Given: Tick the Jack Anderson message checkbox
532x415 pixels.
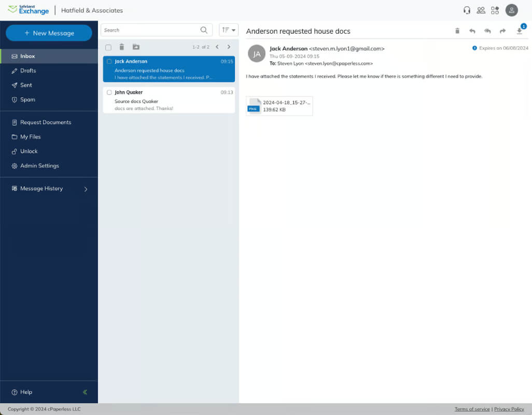Looking at the screenshot, I should pyautogui.click(x=109, y=61).
